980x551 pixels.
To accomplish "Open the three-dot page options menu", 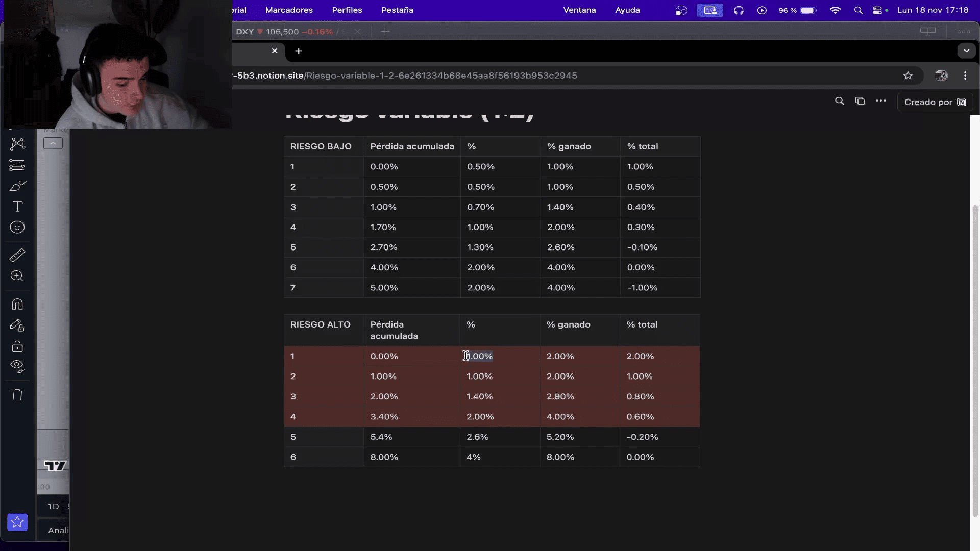I will (881, 101).
